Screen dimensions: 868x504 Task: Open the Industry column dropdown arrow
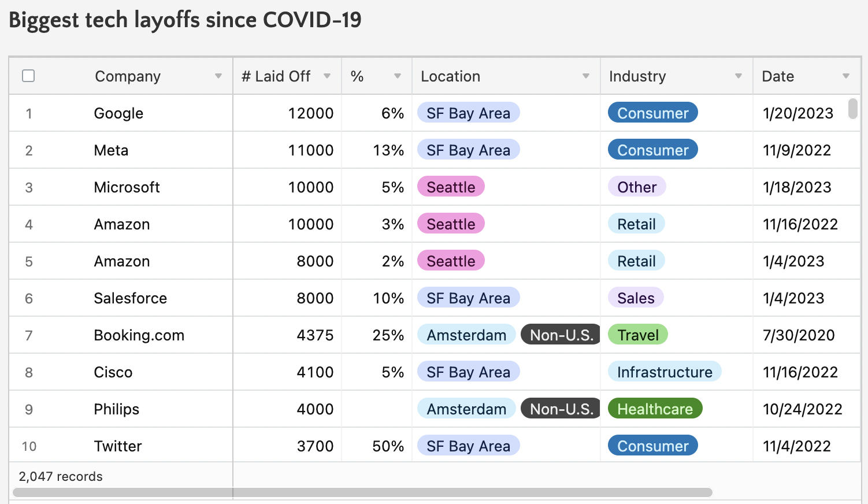(739, 76)
